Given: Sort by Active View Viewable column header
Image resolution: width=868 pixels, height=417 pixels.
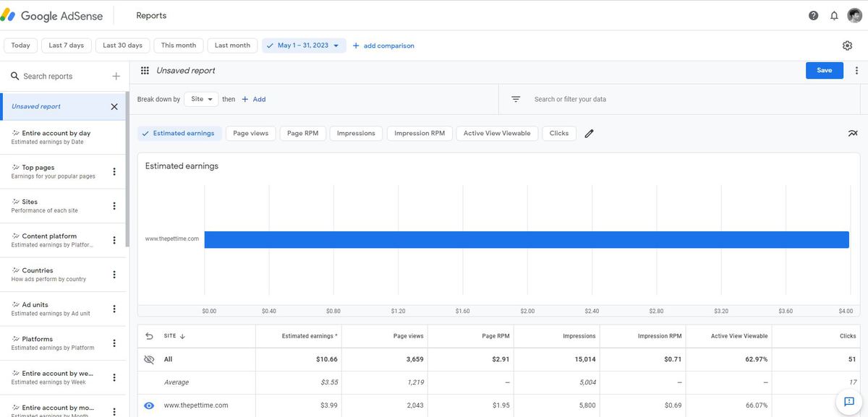Looking at the screenshot, I should point(739,336).
